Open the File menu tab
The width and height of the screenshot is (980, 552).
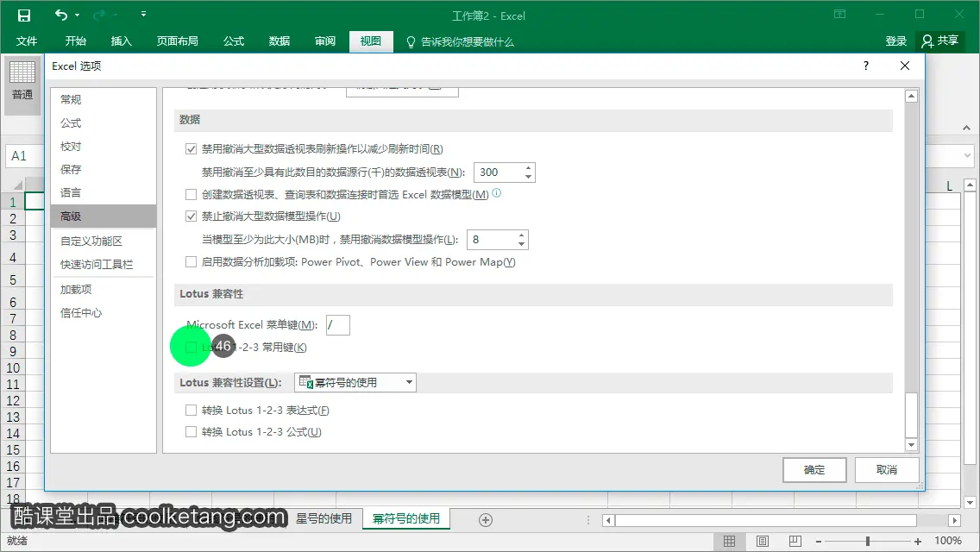coord(26,41)
